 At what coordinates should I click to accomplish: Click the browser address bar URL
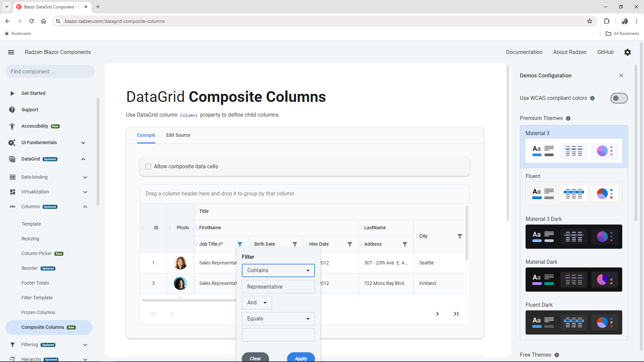pos(115,21)
